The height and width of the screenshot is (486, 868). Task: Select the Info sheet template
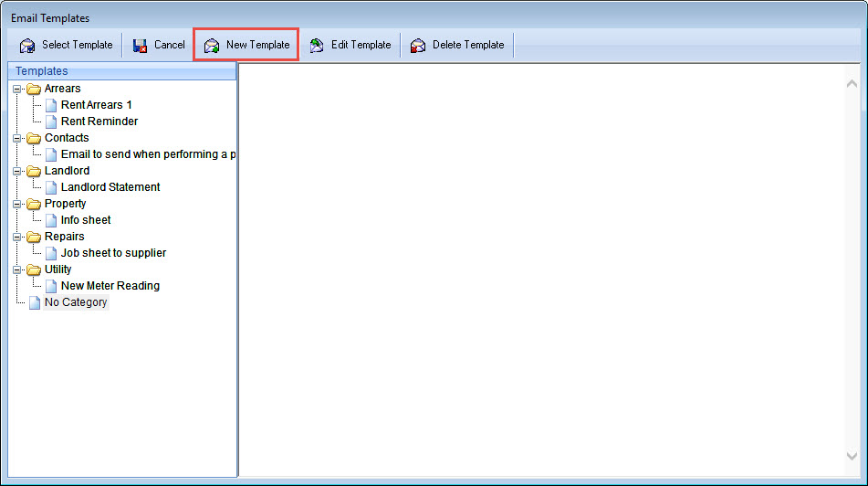point(86,220)
